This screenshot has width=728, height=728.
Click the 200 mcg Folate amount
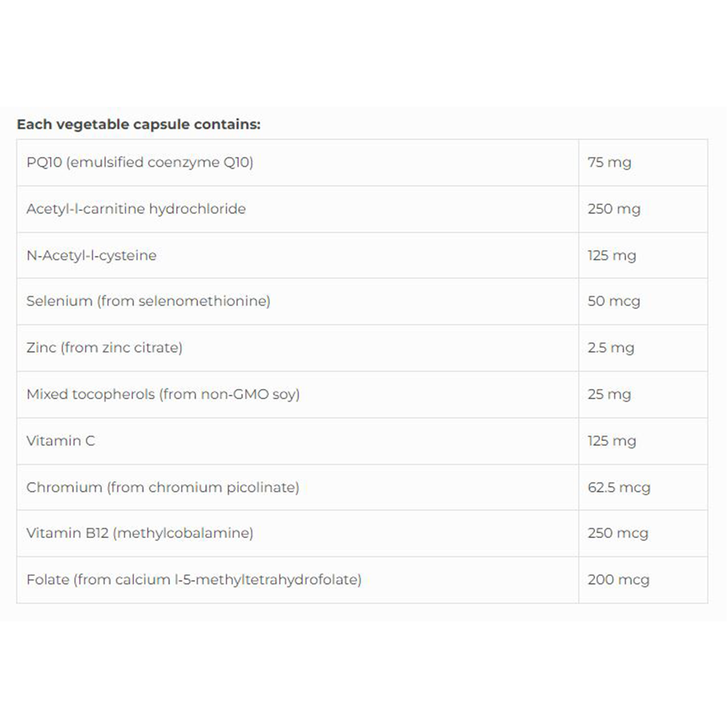[618, 580]
